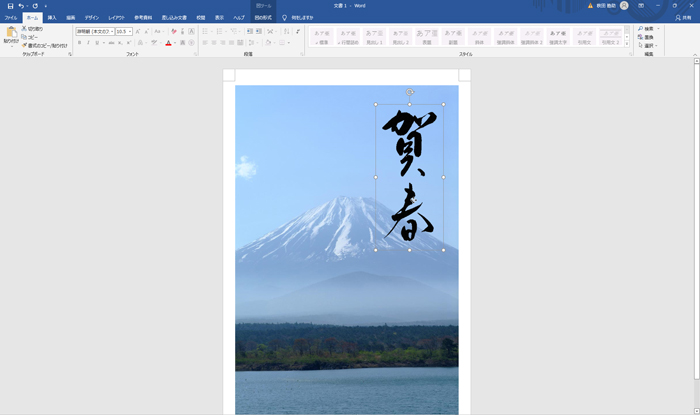Toggle Italic formatting
This screenshot has width=700, height=415.
88,43
